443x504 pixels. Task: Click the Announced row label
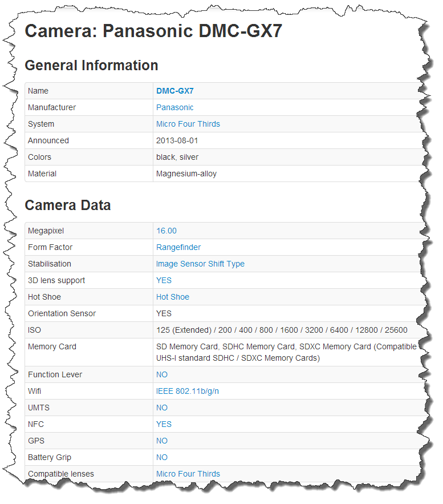click(48, 140)
